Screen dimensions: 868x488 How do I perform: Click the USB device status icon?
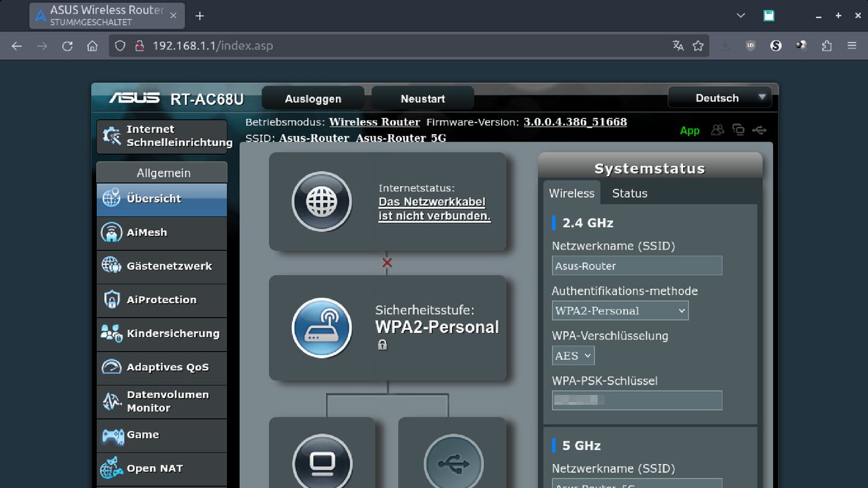point(759,130)
